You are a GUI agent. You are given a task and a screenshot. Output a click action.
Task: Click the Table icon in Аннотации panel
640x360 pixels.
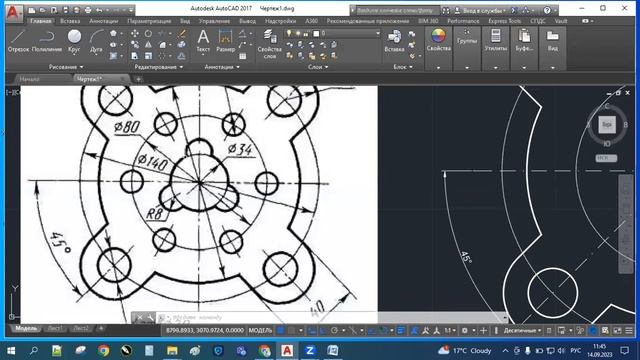click(243, 56)
